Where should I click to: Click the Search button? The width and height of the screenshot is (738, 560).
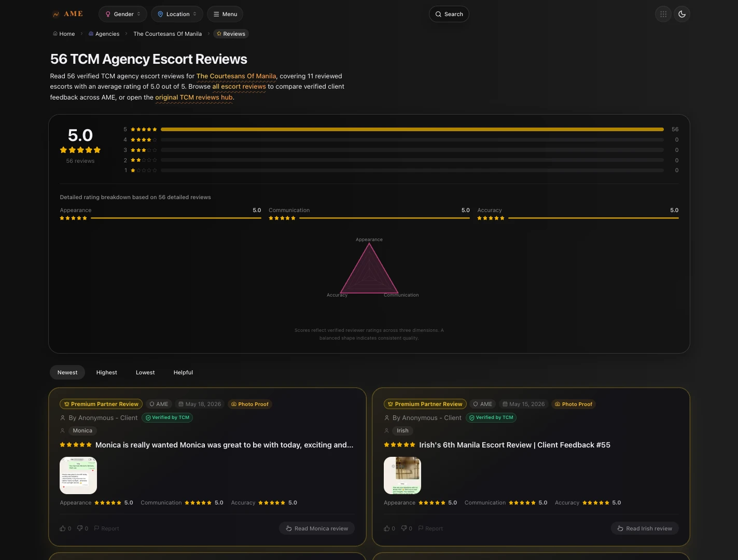pyautogui.click(x=449, y=14)
